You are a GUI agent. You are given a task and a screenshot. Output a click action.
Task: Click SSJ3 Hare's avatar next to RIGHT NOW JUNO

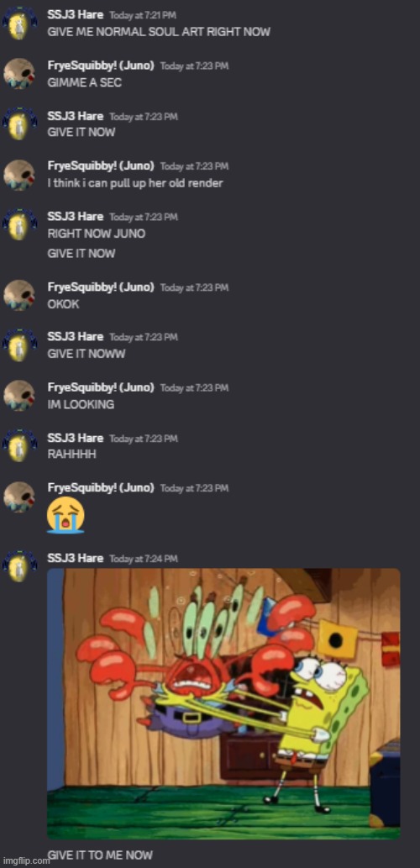[x=19, y=224]
